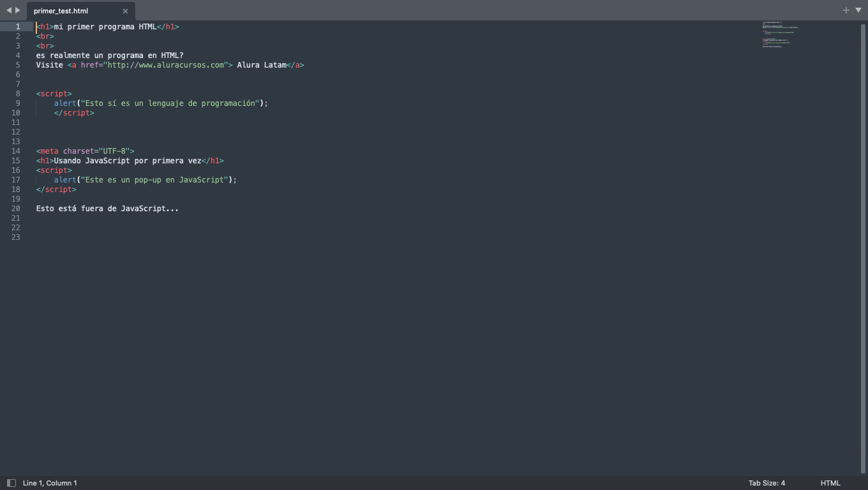Screen dimensions: 868x490
Task: Click the next tab right arrow
Action: click(x=18, y=10)
